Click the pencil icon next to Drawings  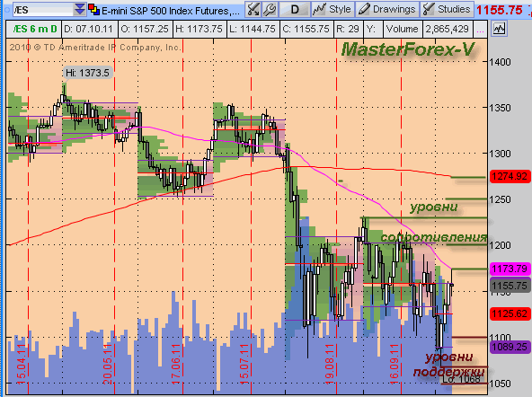(364, 10)
